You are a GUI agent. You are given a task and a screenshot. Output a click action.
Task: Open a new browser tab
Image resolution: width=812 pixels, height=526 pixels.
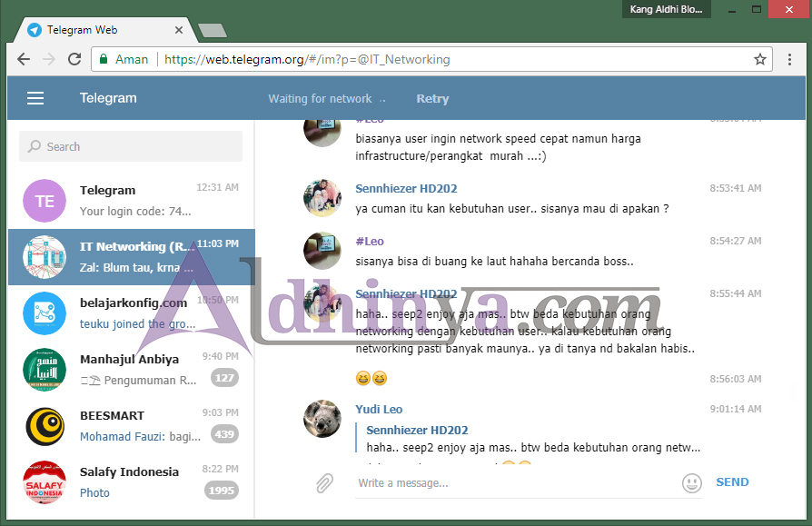(x=213, y=31)
